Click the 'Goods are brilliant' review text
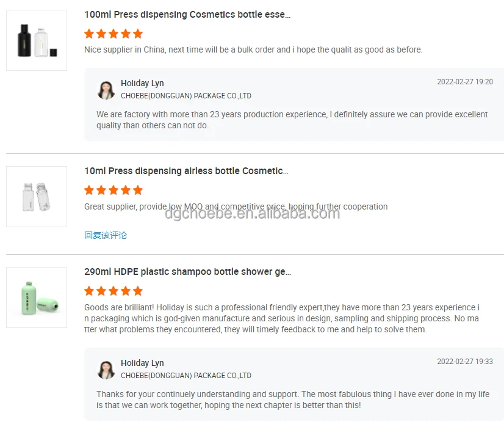 tap(281, 318)
